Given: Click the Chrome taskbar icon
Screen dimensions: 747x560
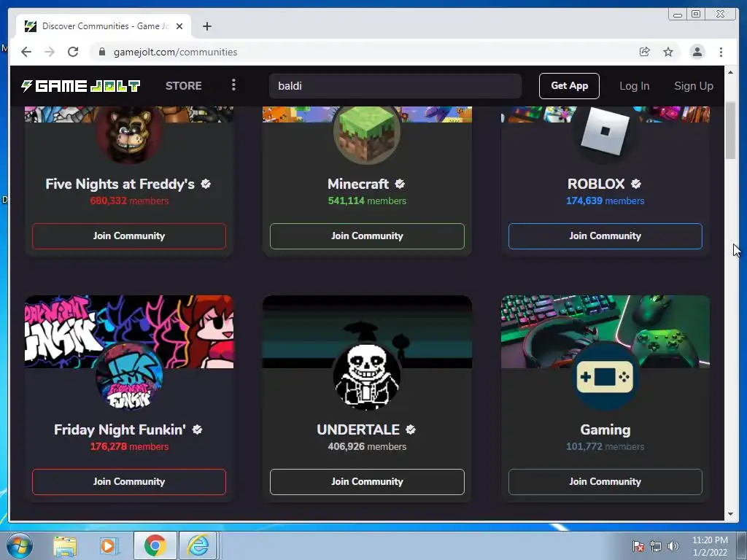Looking at the screenshot, I should [x=155, y=545].
